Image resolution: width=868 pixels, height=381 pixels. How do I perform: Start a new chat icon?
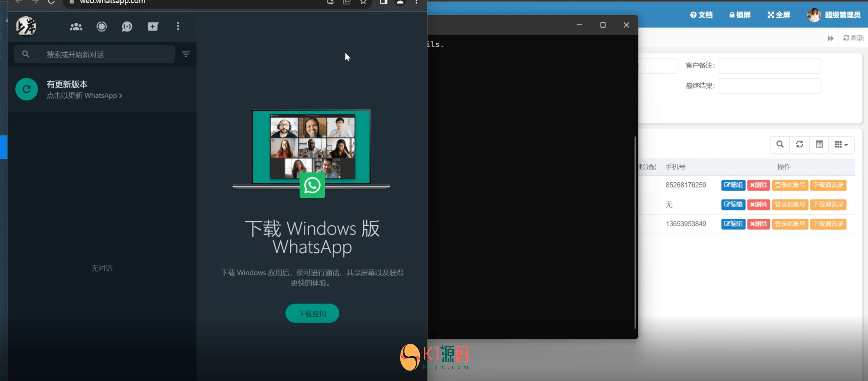coord(153,26)
